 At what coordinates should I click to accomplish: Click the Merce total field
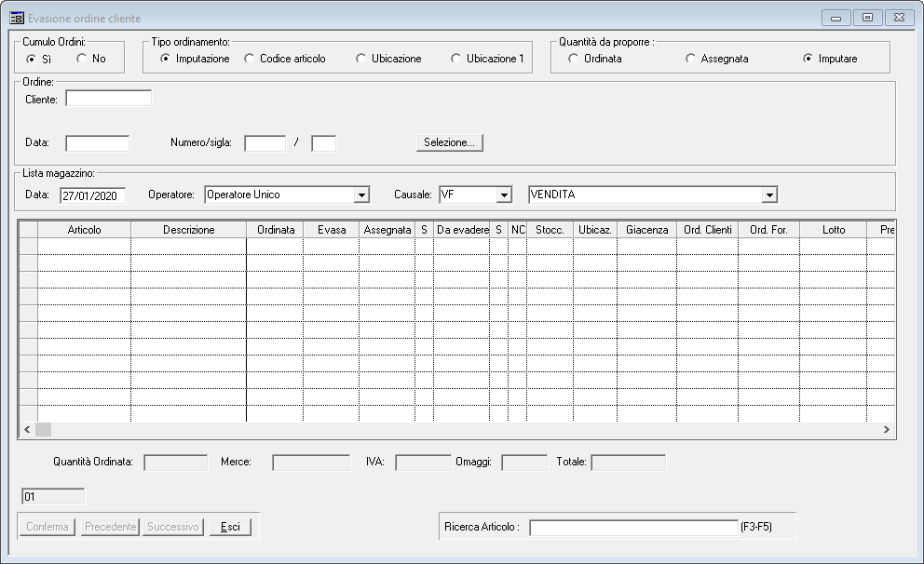click(311, 463)
